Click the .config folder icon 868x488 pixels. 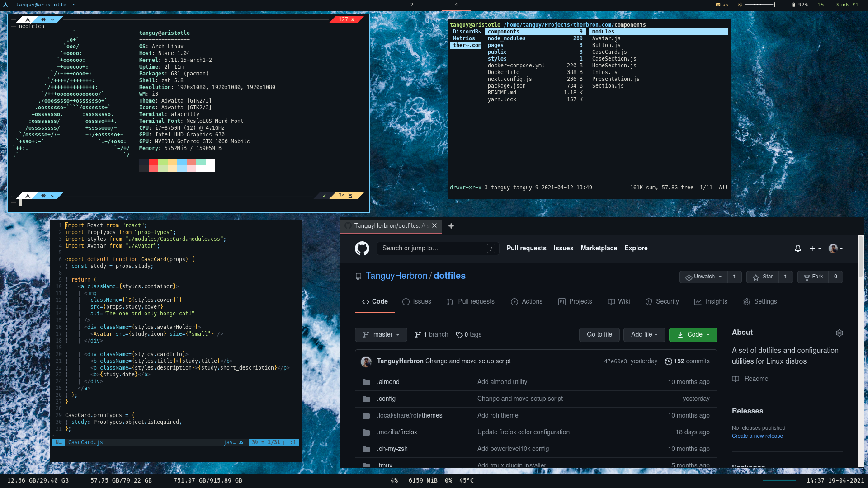[366, 399]
